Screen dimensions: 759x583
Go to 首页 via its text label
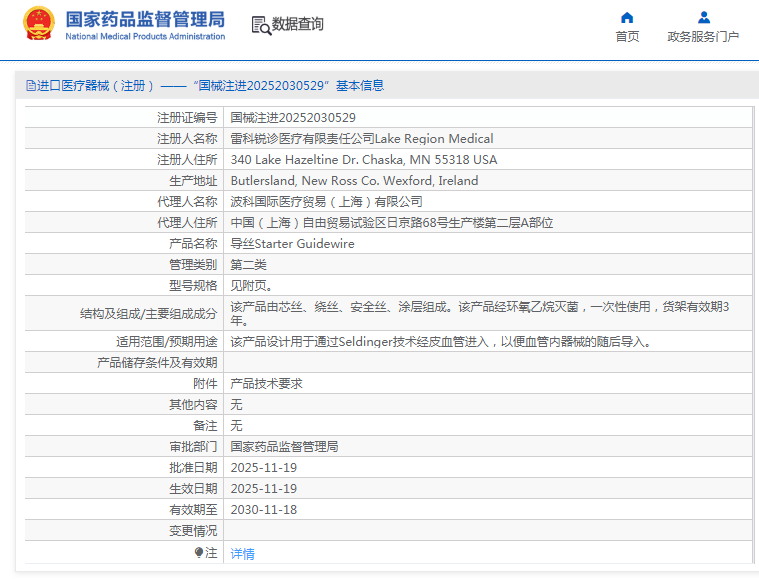point(627,37)
